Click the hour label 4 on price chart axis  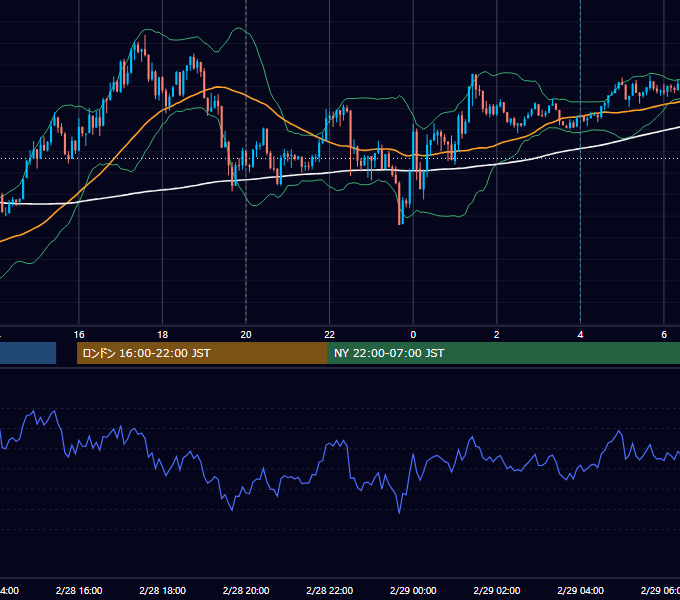pyautogui.click(x=580, y=335)
